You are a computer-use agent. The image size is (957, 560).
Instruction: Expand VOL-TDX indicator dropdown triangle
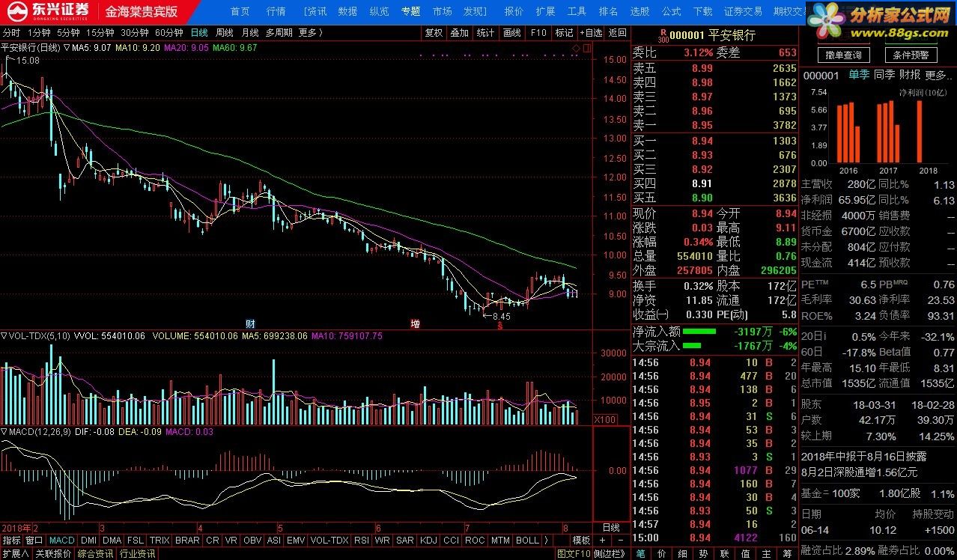coord(4,336)
